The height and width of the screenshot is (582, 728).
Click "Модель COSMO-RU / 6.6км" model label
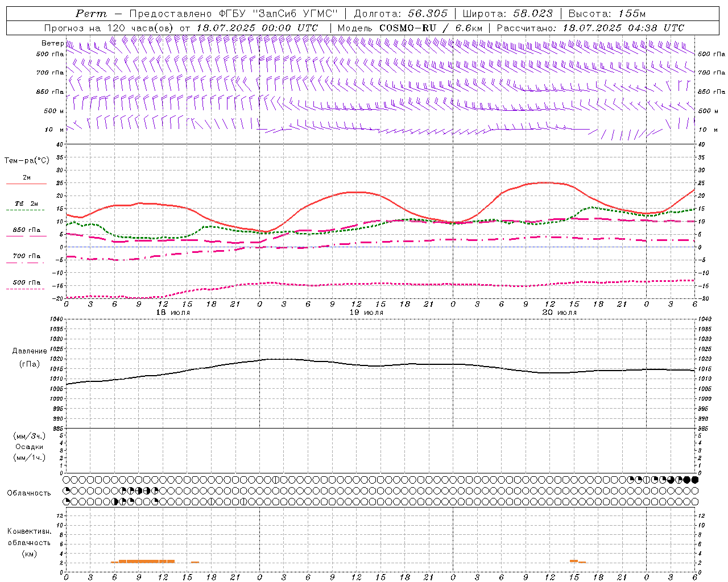coord(409,28)
